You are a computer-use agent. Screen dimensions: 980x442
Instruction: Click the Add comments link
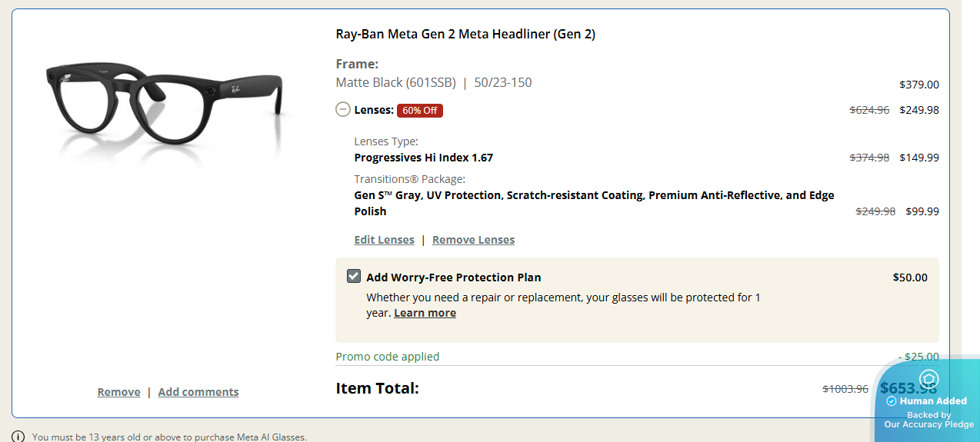[198, 392]
